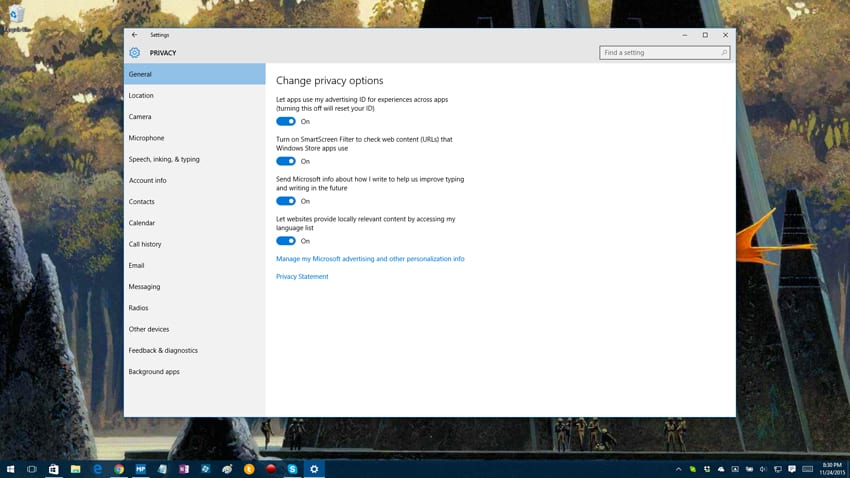Toggle off language list access for websites
850x478 pixels.
(286, 241)
